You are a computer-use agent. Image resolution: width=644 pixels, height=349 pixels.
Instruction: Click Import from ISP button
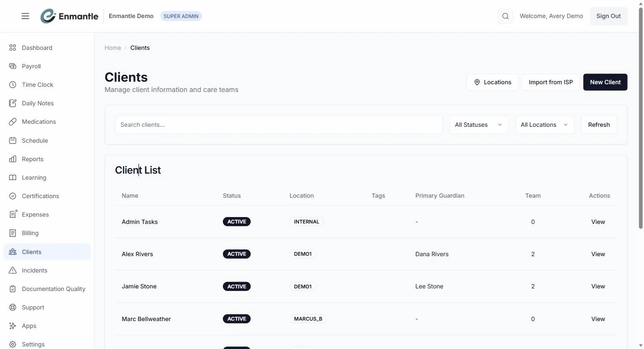tap(550, 82)
